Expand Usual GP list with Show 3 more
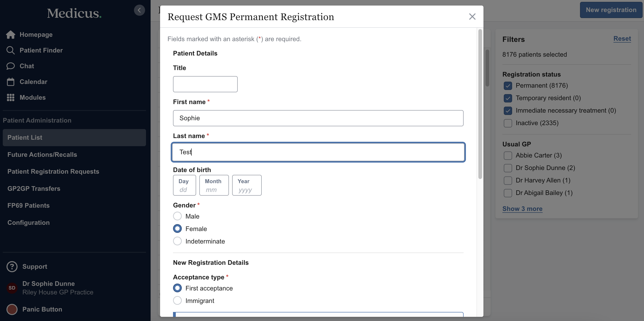Image resolution: width=644 pixels, height=321 pixels. coord(522,209)
